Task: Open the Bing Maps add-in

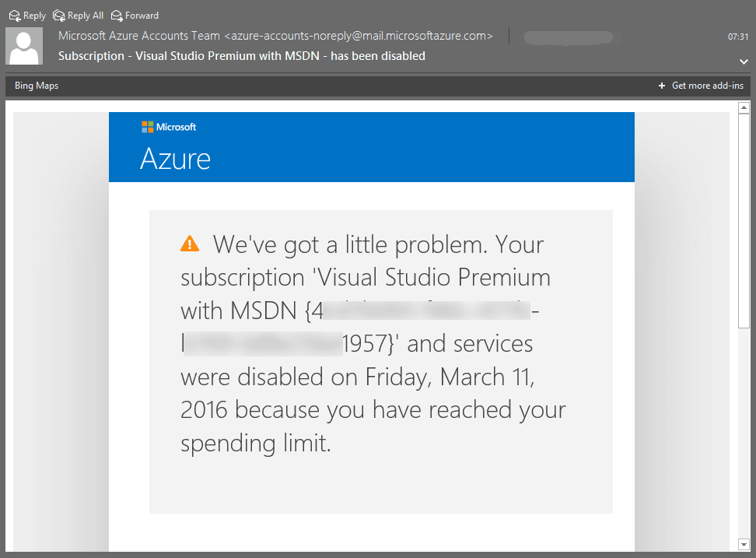Action: (x=37, y=86)
